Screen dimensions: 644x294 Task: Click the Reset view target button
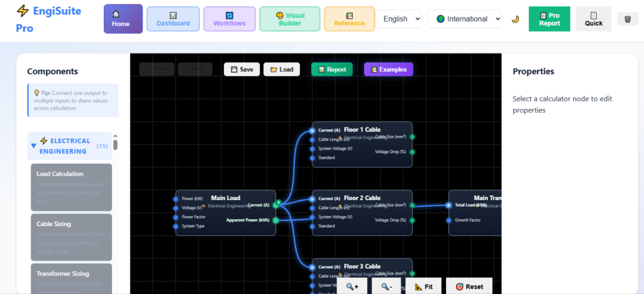469,286
